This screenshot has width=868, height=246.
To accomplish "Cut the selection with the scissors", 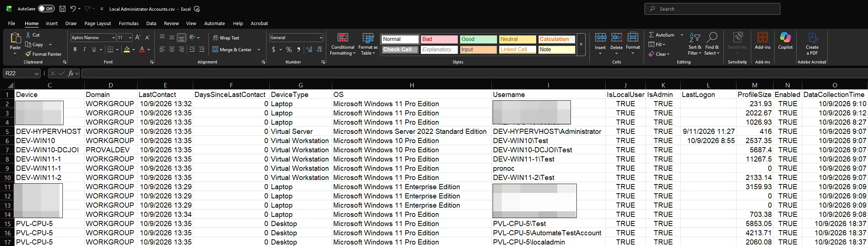I will pyautogui.click(x=28, y=35).
